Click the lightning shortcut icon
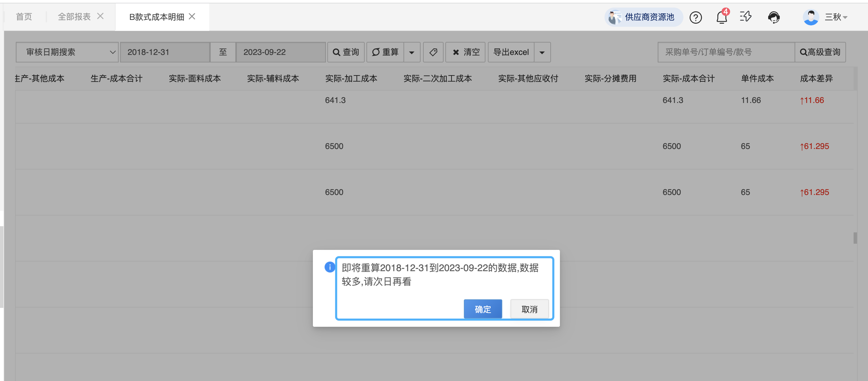Image resolution: width=868 pixels, height=381 pixels. (746, 16)
